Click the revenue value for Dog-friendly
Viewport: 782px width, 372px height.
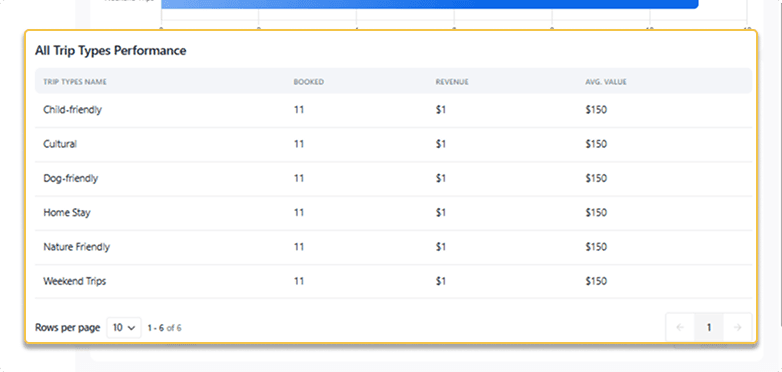(x=441, y=178)
